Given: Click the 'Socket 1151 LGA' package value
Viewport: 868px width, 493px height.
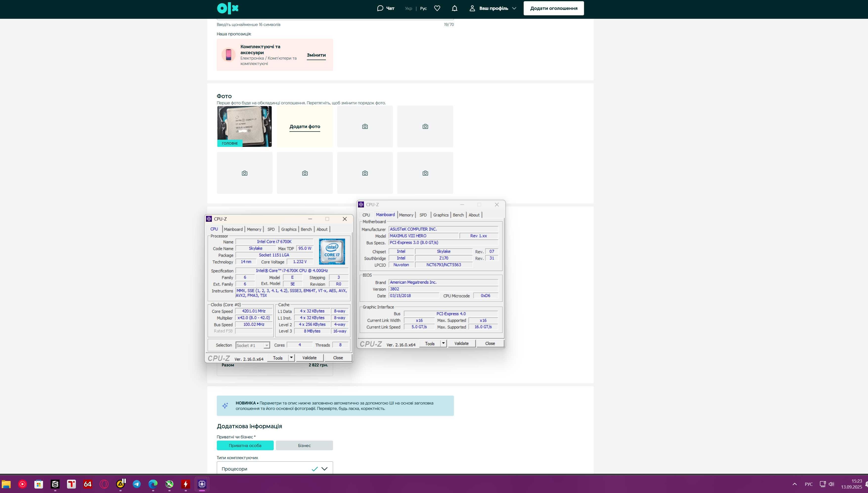Looking at the screenshot, I should click(274, 255).
